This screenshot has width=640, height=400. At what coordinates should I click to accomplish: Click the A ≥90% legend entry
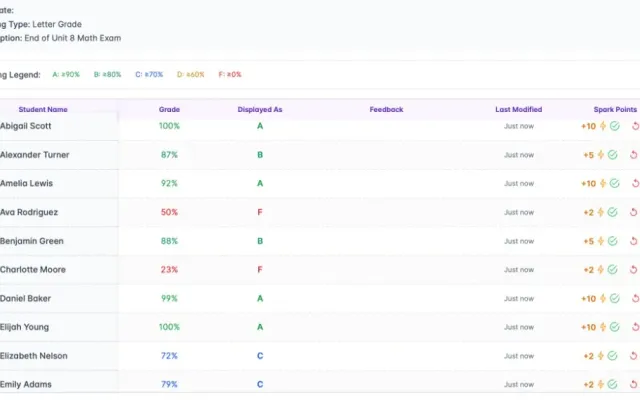pyautogui.click(x=66, y=75)
